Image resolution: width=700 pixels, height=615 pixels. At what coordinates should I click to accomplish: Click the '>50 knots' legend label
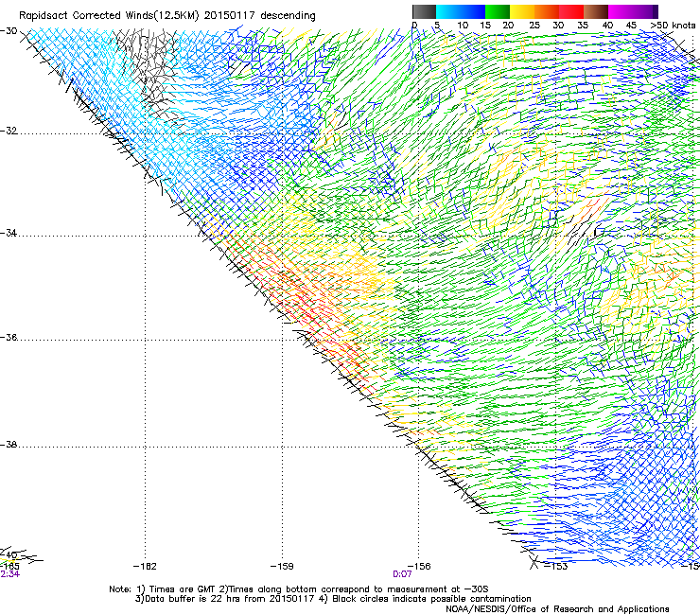point(673,26)
